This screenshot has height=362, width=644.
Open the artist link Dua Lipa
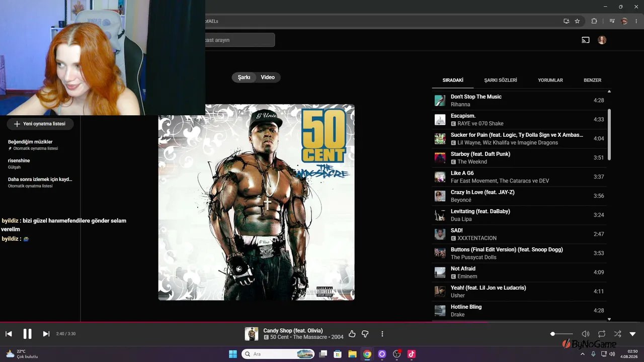(x=461, y=219)
